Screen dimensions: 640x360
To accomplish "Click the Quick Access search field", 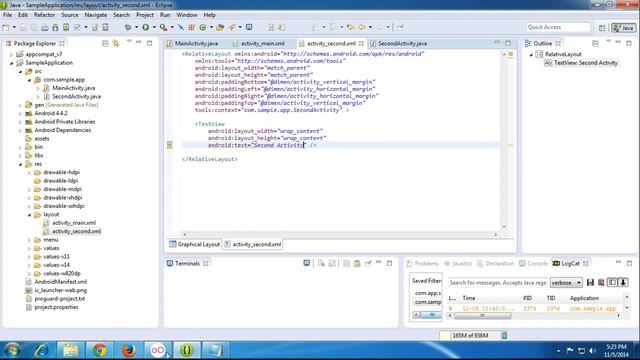I will (x=558, y=27).
